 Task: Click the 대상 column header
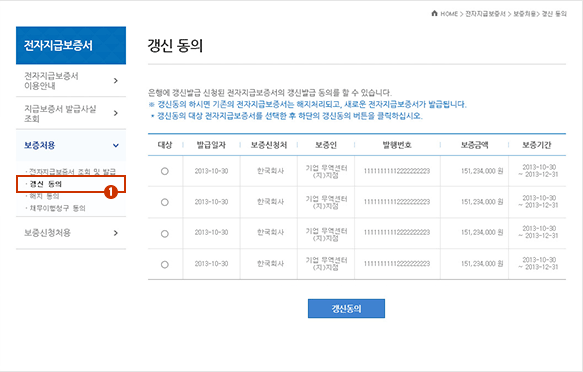pos(165,145)
